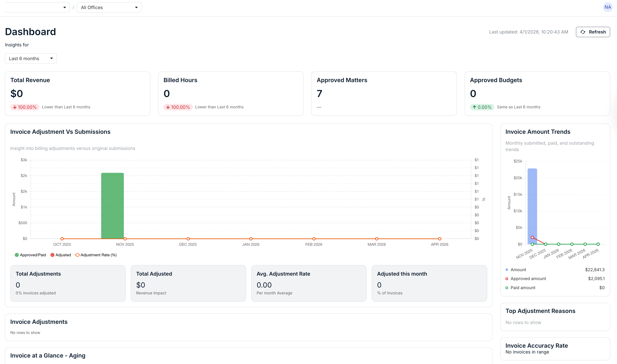Screen dimensions: 617x364
Task: Click the Refresh button
Action: tap(593, 32)
